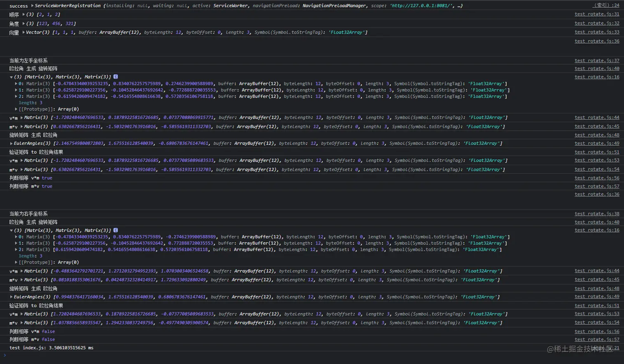This screenshot has width=624, height=364.
Task: Click the 'false' value after 判断相等 v*m
Action: click(x=48, y=331)
